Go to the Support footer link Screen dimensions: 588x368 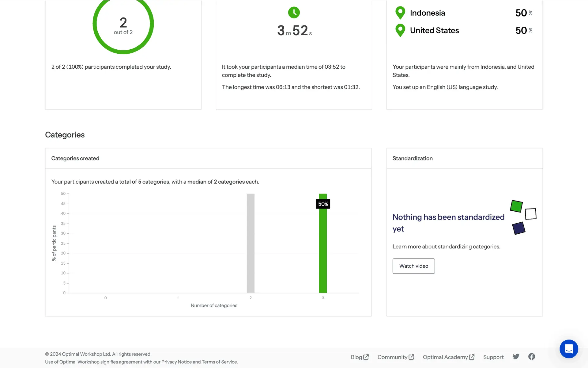point(493,357)
